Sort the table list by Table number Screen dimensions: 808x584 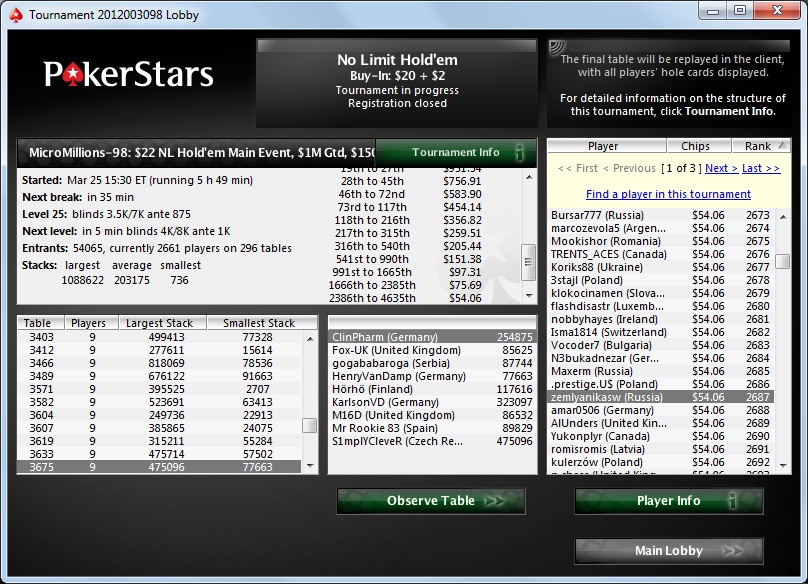point(41,323)
